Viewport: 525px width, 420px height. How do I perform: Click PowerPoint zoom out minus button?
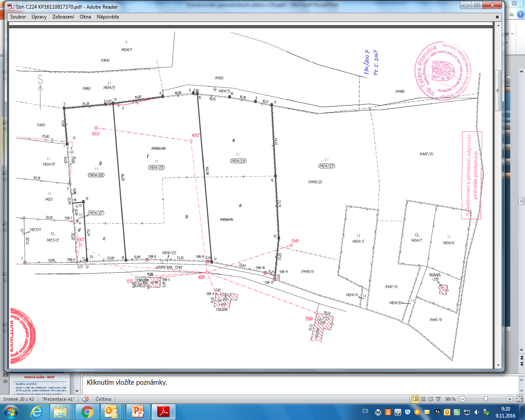point(462,399)
